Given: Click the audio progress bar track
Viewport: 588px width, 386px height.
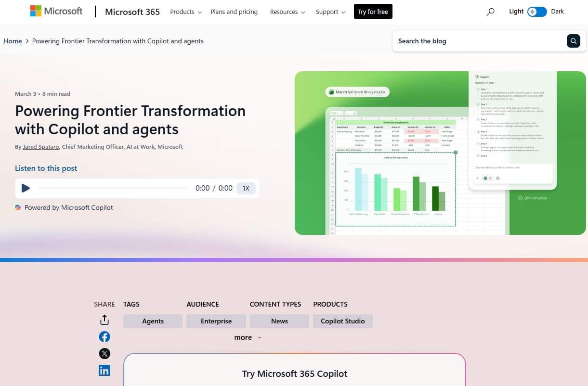Looking at the screenshot, I should [113, 188].
